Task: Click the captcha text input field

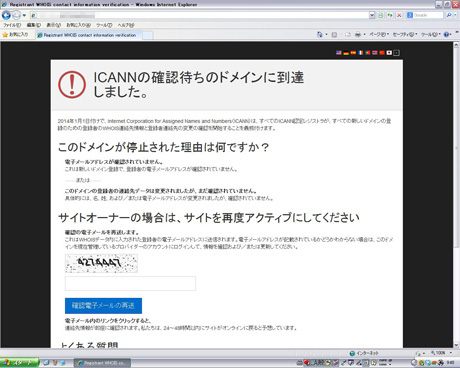Action: coord(130,283)
